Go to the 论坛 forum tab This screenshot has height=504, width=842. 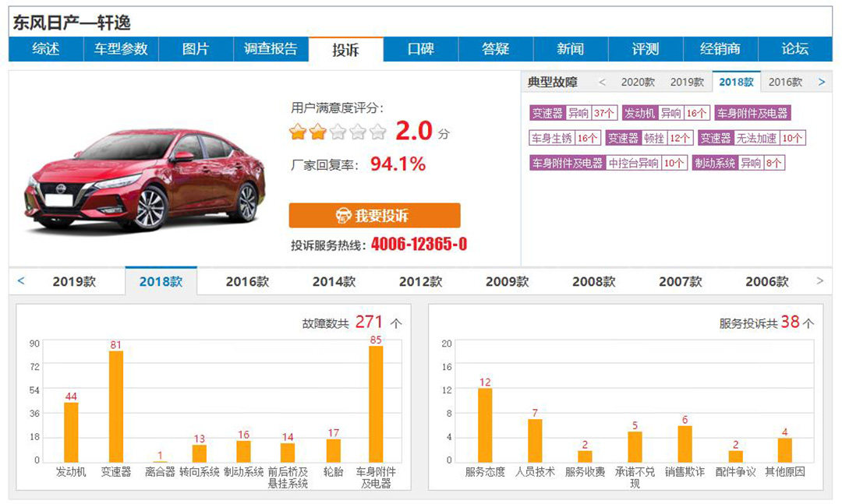tap(794, 49)
